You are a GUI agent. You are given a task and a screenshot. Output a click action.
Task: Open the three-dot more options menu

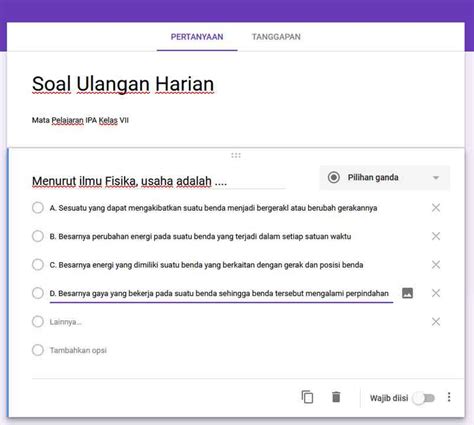(x=449, y=397)
